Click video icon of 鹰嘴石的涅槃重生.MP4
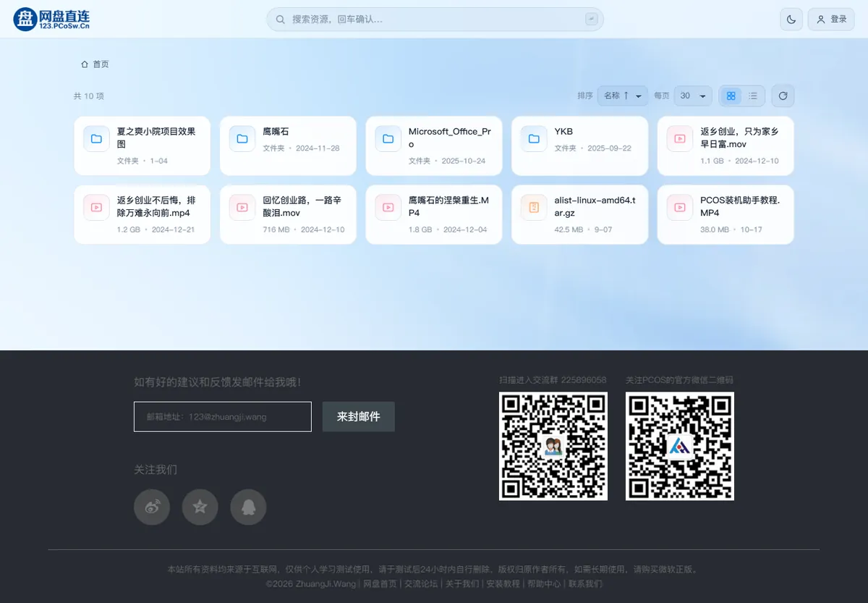This screenshot has height=603, width=868. [388, 207]
